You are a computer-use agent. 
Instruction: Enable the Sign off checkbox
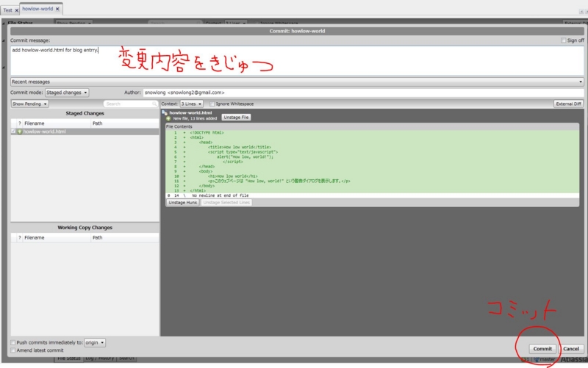click(563, 40)
